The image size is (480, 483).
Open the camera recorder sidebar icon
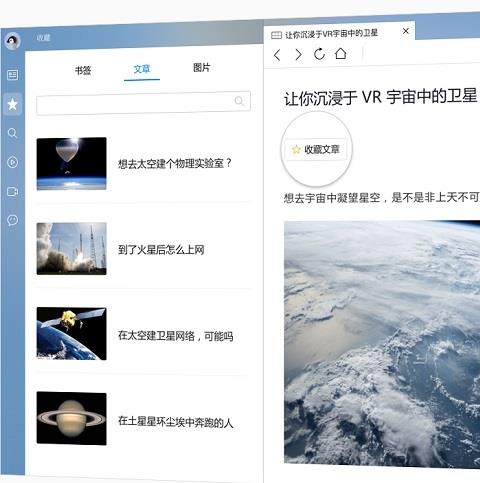tap(12, 192)
